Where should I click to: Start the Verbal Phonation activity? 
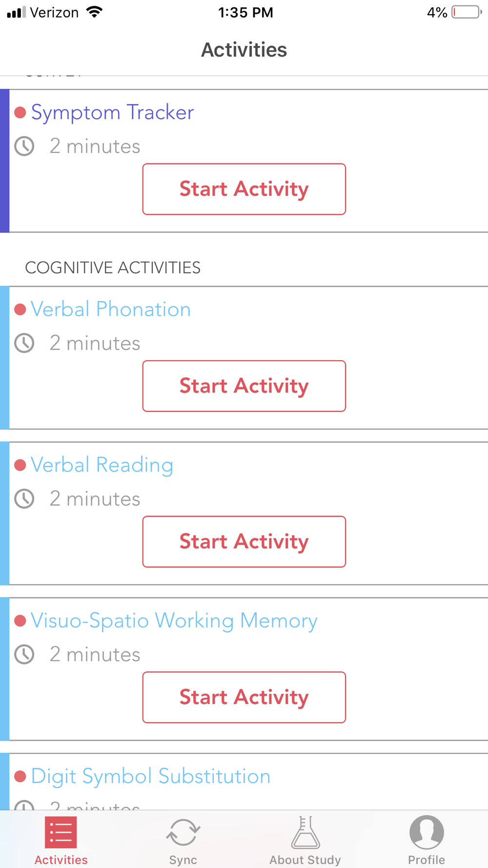[x=244, y=386]
